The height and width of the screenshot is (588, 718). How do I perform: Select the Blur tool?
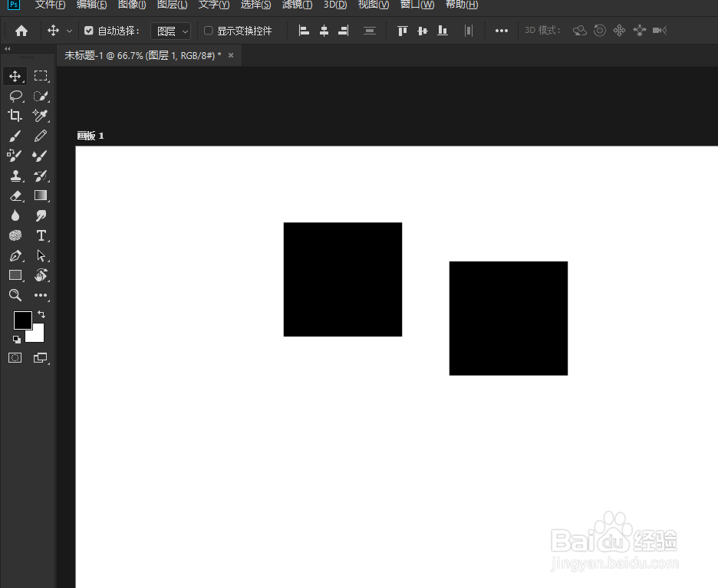point(15,215)
